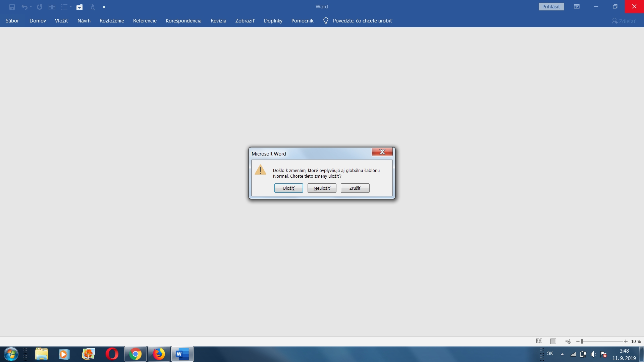
Task: Open Firefox from the taskbar
Action: tap(159, 354)
